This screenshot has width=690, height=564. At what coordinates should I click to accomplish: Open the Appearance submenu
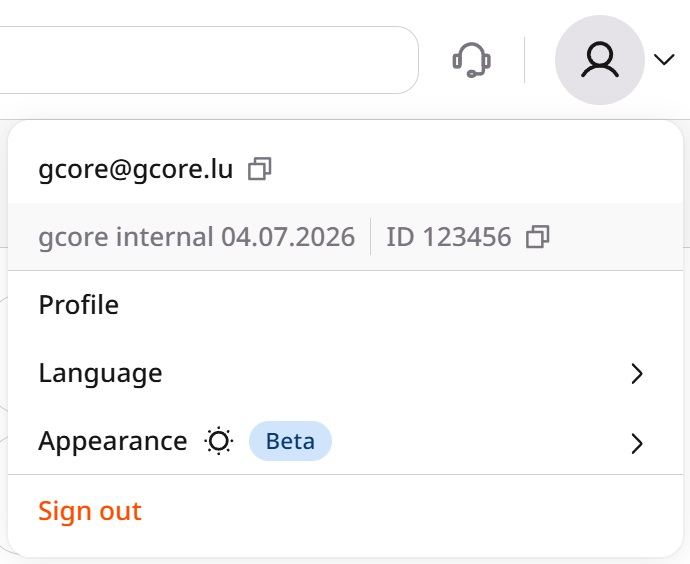pos(345,441)
